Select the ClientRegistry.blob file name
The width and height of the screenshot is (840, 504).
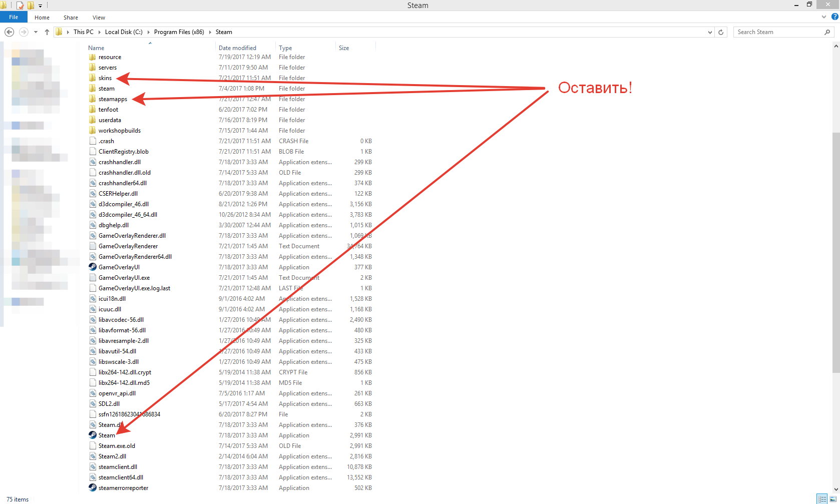click(124, 152)
